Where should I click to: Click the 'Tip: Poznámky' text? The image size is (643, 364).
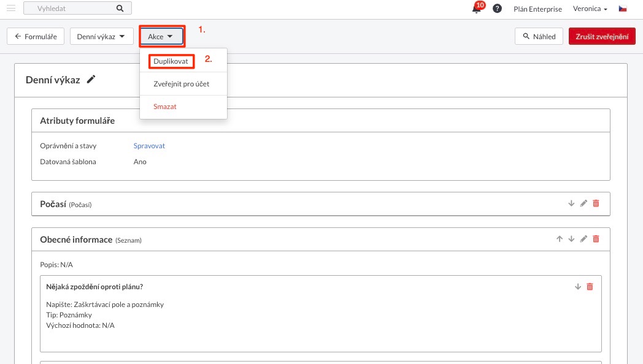(x=69, y=315)
